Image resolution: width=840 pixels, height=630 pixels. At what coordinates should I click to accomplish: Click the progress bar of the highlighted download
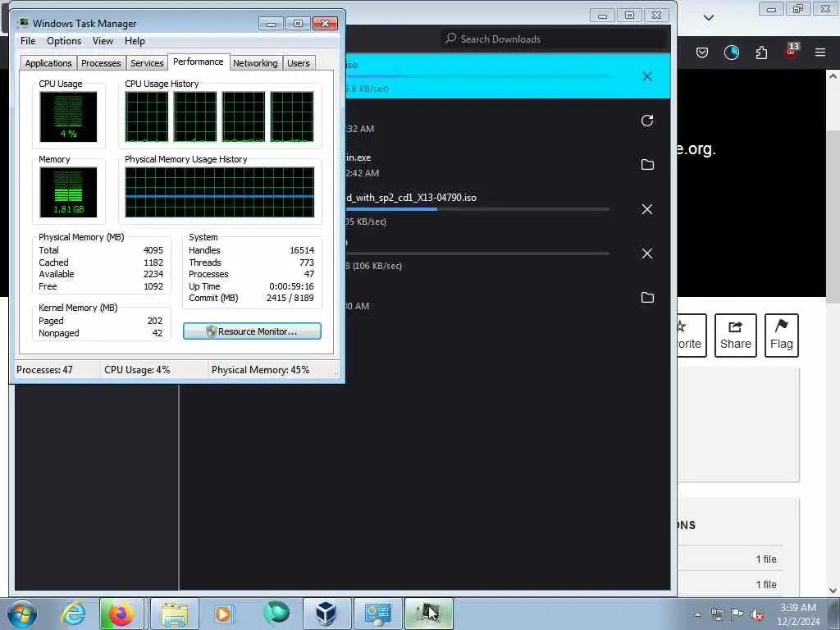point(478,76)
